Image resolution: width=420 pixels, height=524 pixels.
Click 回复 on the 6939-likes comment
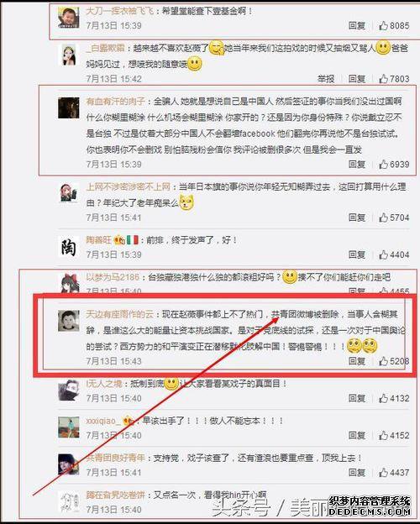pyautogui.click(x=357, y=164)
